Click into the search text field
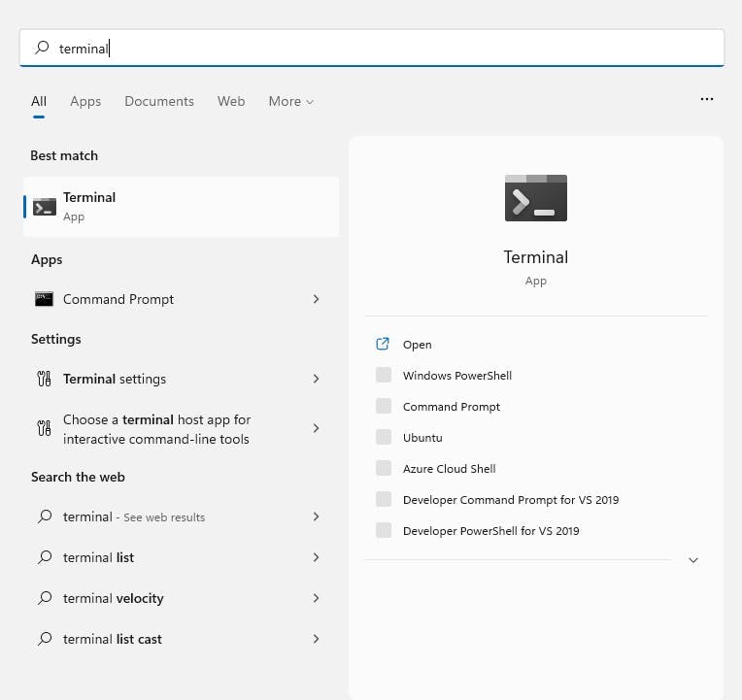 [x=388, y=48]
